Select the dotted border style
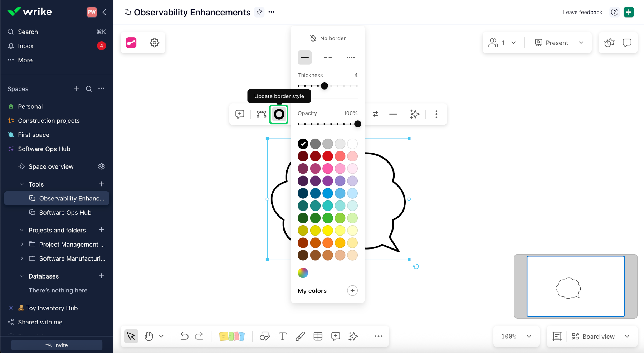 pos(350,57)
